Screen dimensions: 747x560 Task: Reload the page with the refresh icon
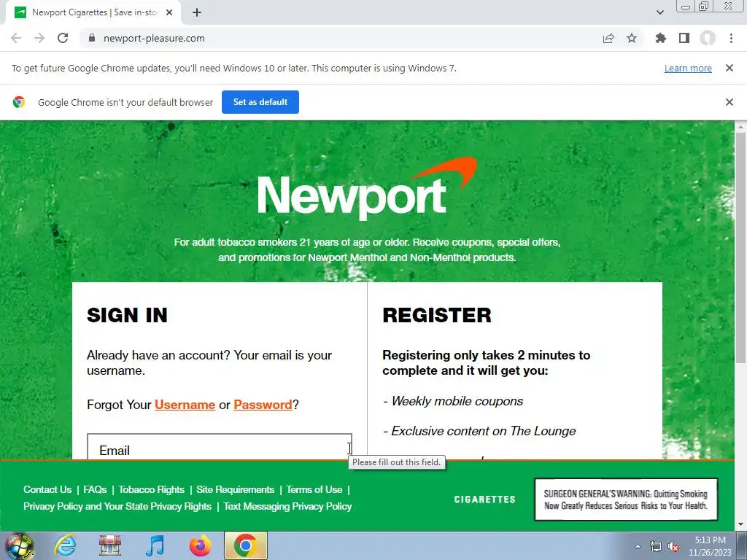pos(63,38)
